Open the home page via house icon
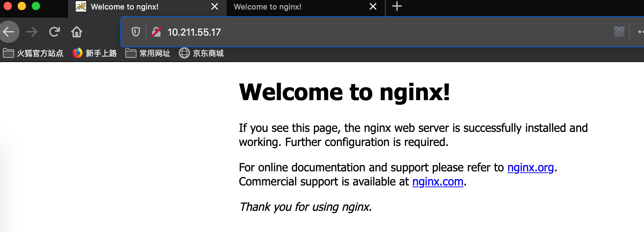644x232 pixels. pyautogui.click(x=77, y=32)
